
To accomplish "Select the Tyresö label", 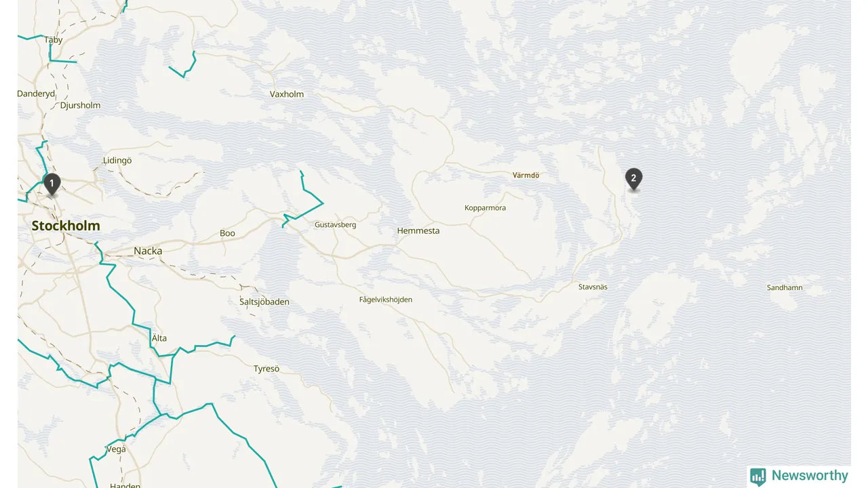I will pos(267,369).
